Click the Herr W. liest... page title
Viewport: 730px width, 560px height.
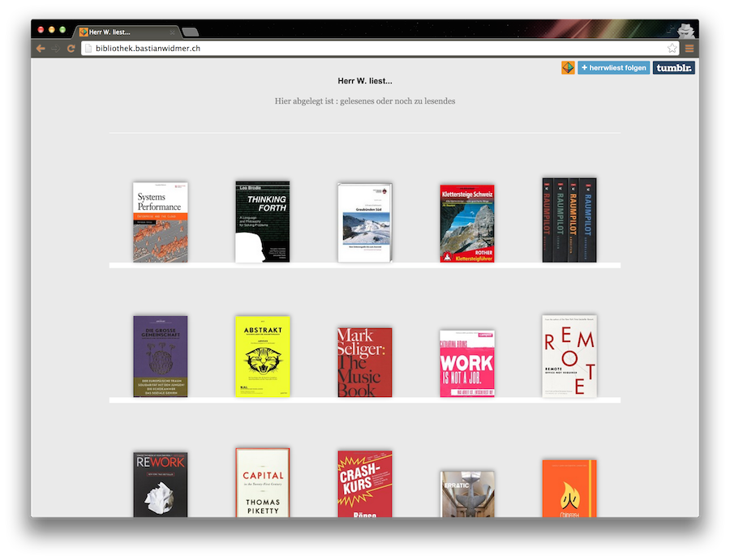(365, 81)
